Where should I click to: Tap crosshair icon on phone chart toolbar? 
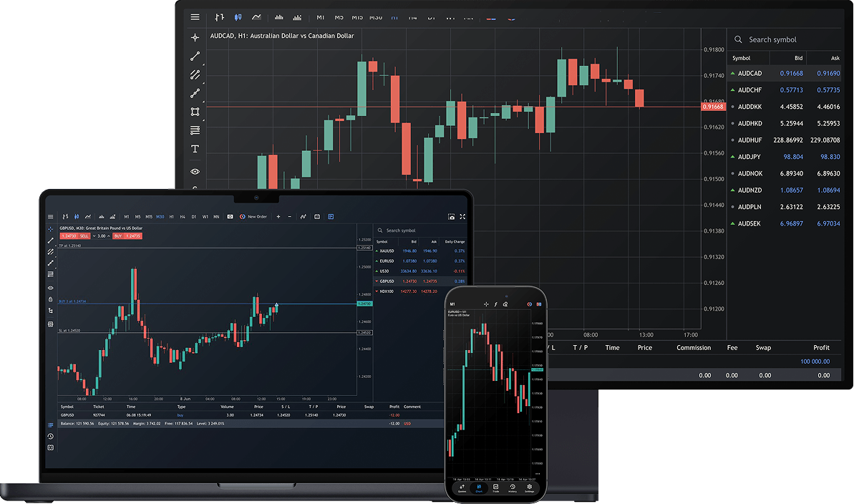tap(486, 304)
